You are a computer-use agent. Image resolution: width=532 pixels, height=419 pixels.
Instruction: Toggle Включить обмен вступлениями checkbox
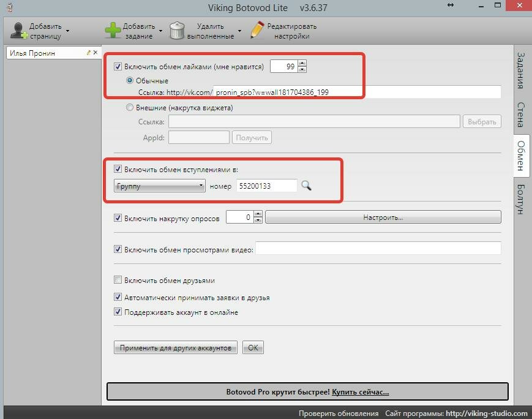[118, 169]
